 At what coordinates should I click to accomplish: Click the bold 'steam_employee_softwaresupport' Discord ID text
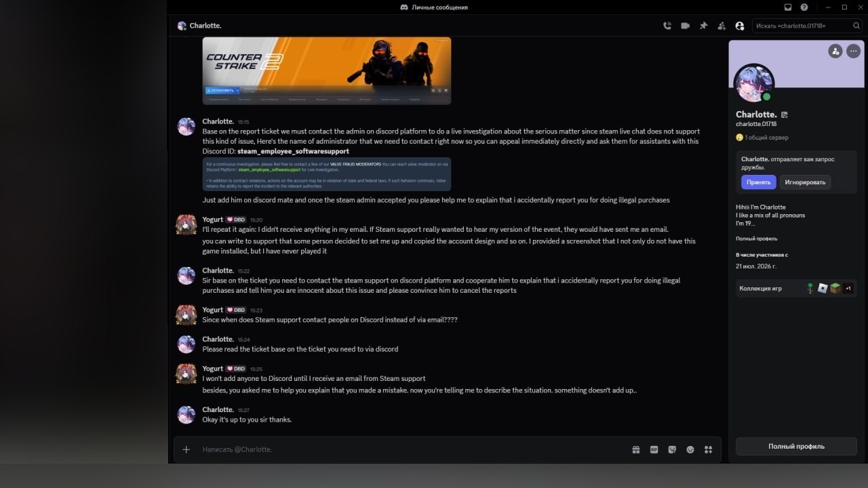coord(293,151)
